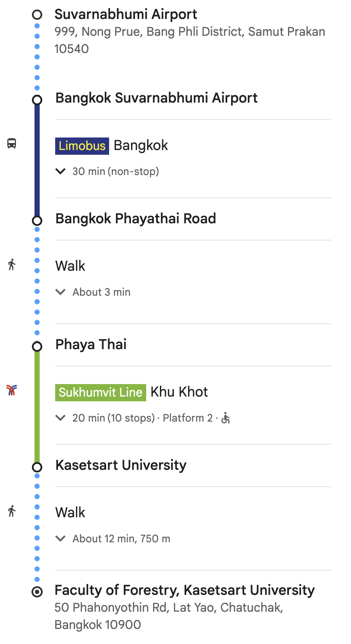The height and width of the screenshot is (644, 351).
Task: Open the Bangkok Suvarnabhumi Airport stop
Action: point(157,98)
